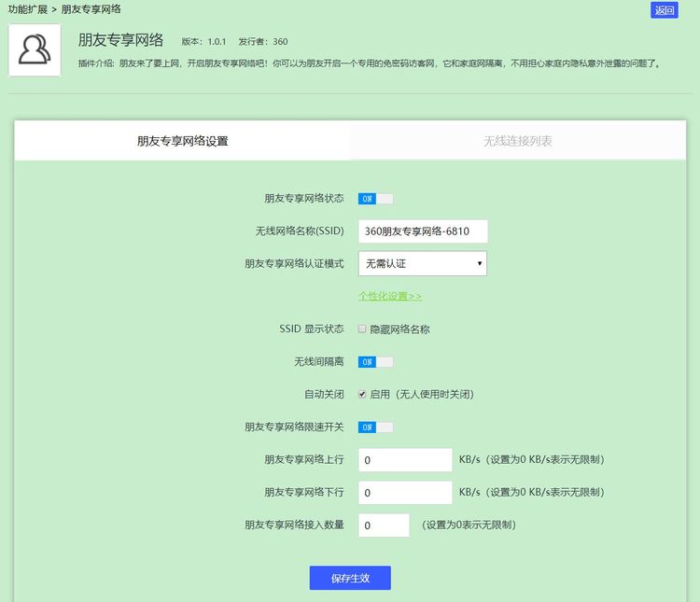
Task: Click the 插件介绍 description text
Action: (x=370, y=63)
